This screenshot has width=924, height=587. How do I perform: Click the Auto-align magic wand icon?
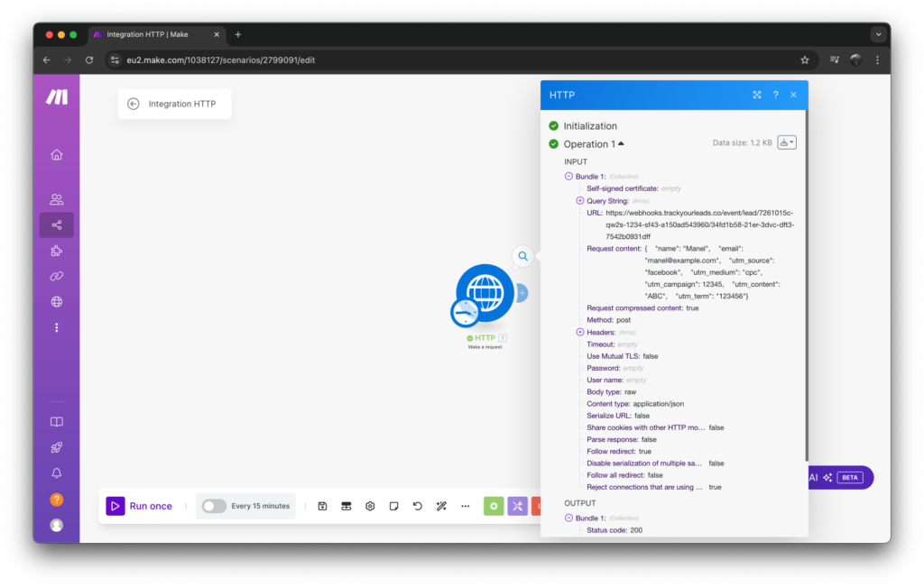(x=441, y=506)
